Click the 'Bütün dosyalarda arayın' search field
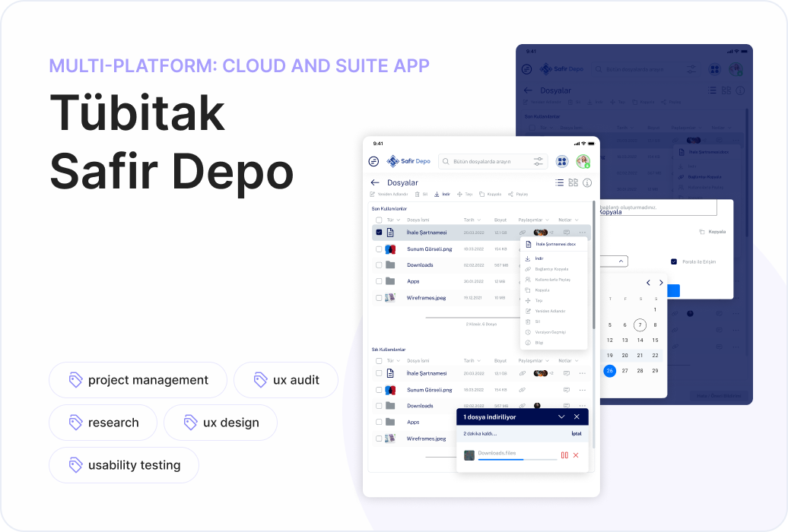Screen dimensions: 788x532 tap(493, 161)
